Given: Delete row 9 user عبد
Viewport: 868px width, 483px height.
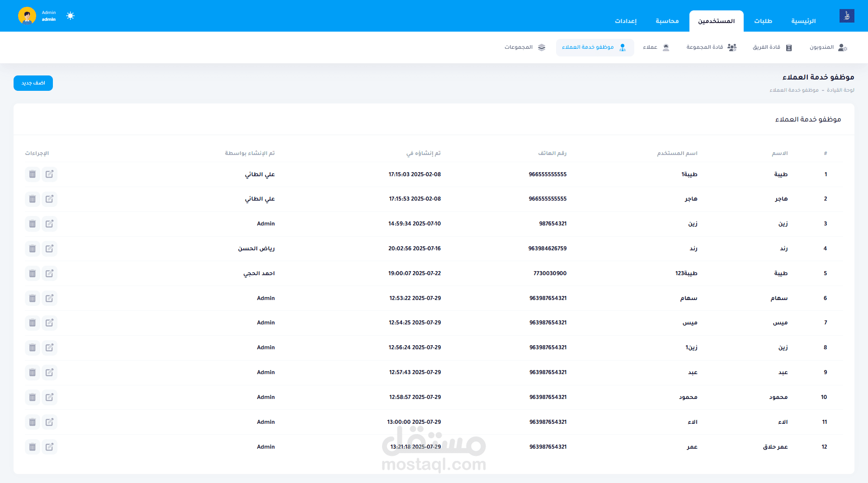Looking at the screenshot, I should pyautogui.click(x=32, y=372).
